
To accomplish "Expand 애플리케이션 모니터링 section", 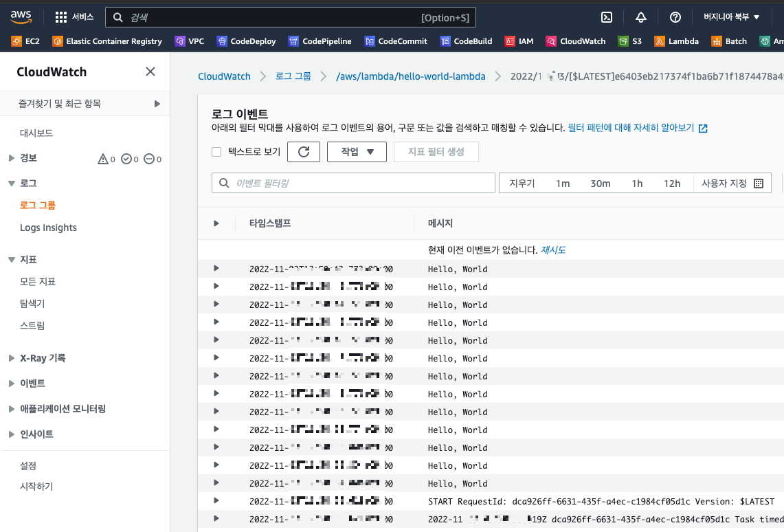I will (x=12, y=409).
